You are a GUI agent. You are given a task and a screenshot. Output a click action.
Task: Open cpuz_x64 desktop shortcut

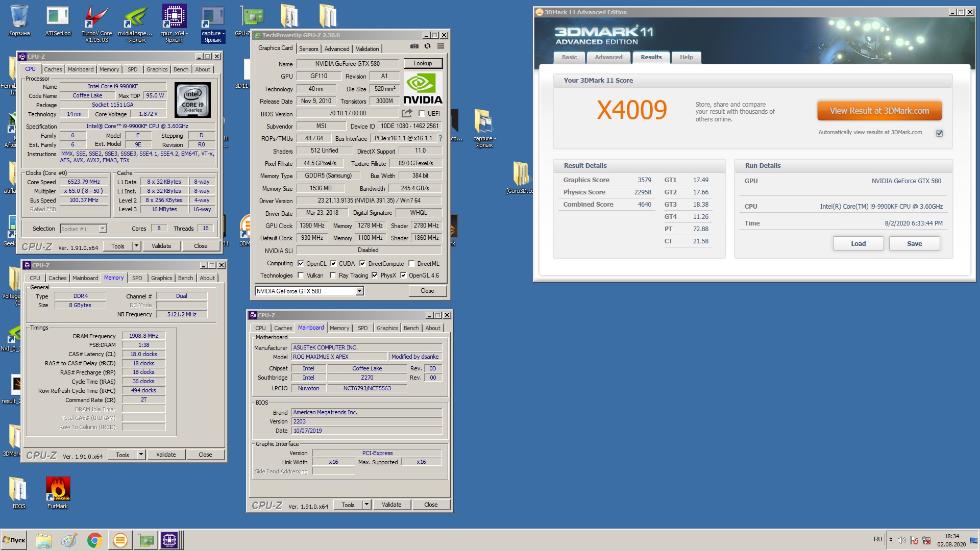pyautogui.click(x=174, y=23)
